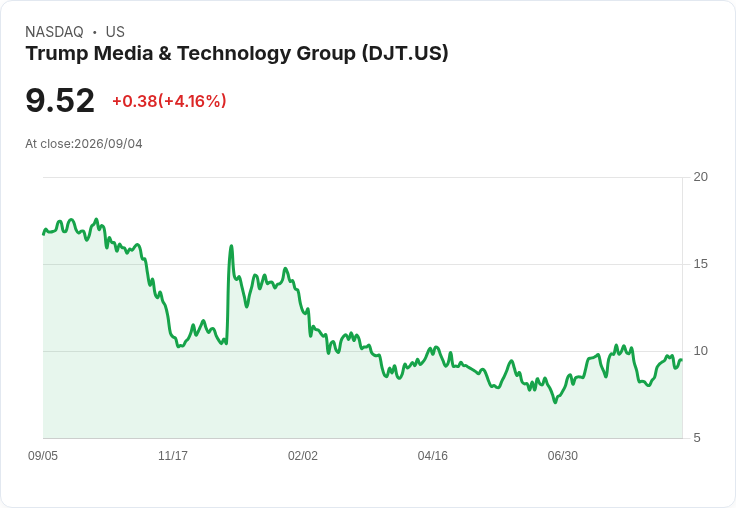Click the NASDAQ exchange label
Screen dimensions: 736x508
[x=54, y=32]
